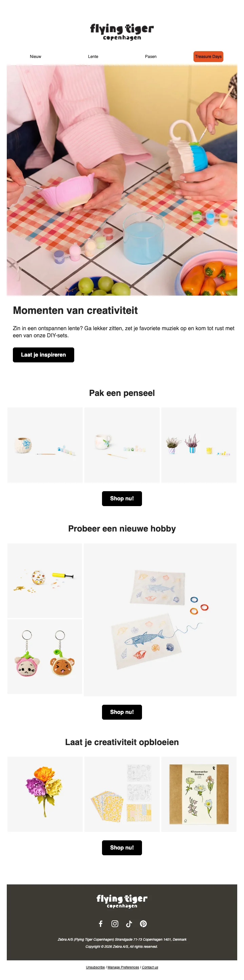Open the pottery painting hero image
The width and height of the screenshot is (244, 980).
(122, 180)
